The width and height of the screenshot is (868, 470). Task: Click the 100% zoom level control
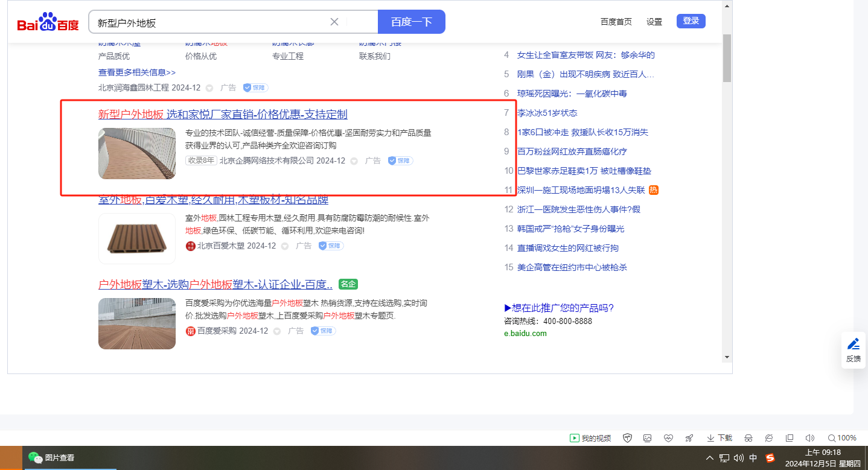(x=842, y=438)
